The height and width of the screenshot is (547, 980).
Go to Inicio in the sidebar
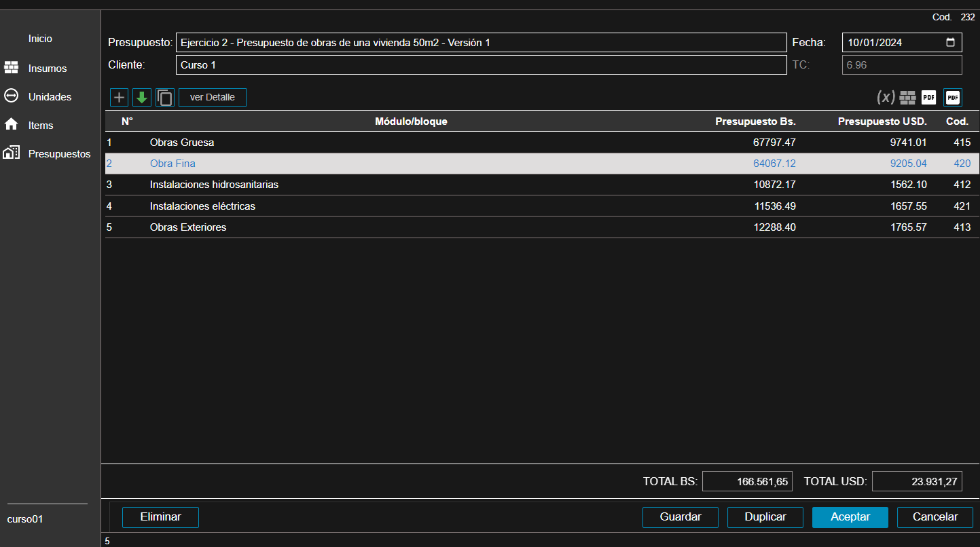pos(40,39)
